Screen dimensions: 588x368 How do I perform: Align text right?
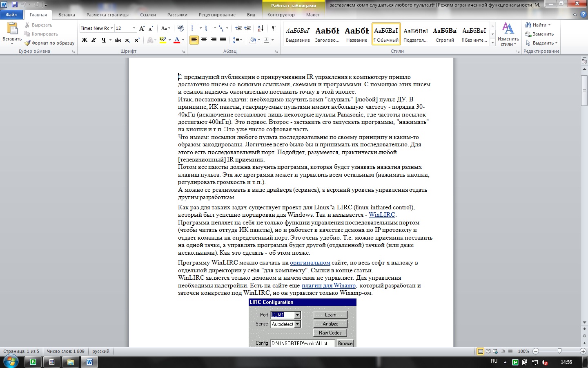pos(213,40)
